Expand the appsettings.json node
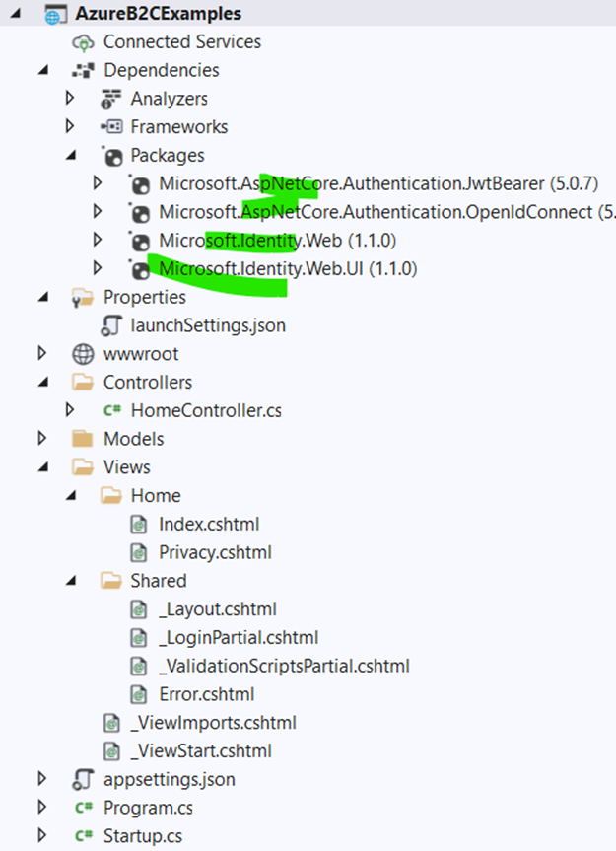This screenshot has width=616, height=851. point(41,779)
